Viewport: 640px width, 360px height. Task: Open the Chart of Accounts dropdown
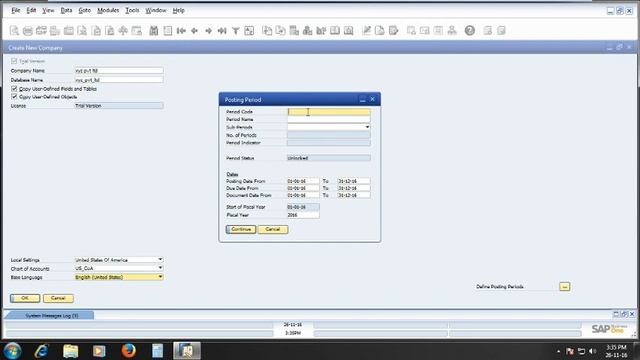(x=160, y=268)
